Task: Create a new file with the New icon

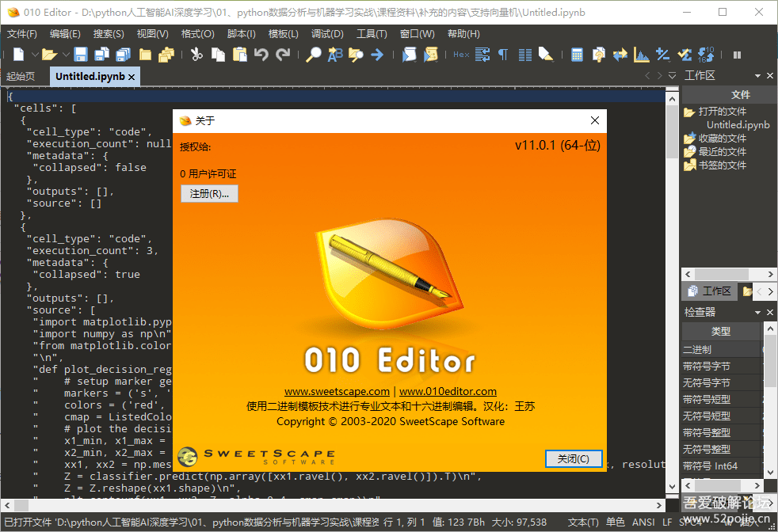Action: [18, 54]
